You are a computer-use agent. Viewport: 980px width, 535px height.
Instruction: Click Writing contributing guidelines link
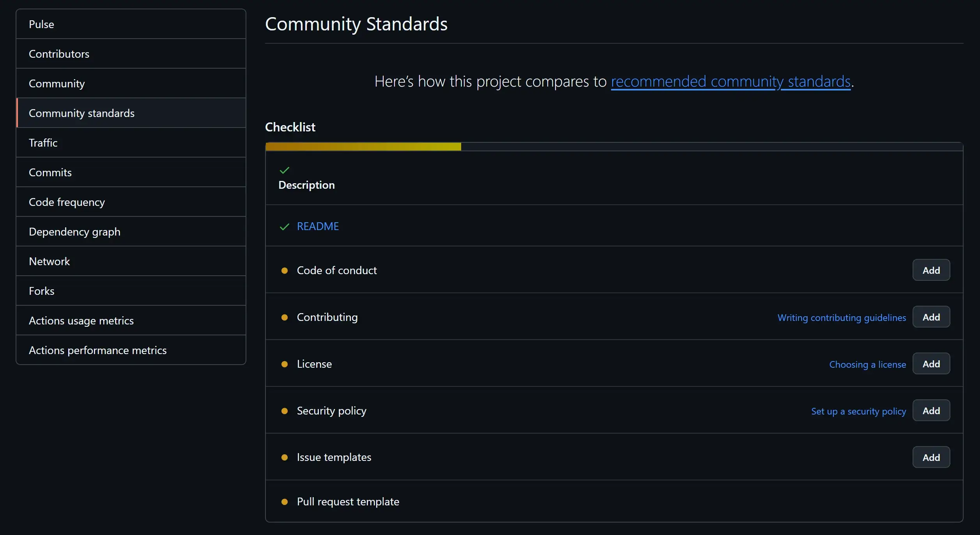[842, 318]
